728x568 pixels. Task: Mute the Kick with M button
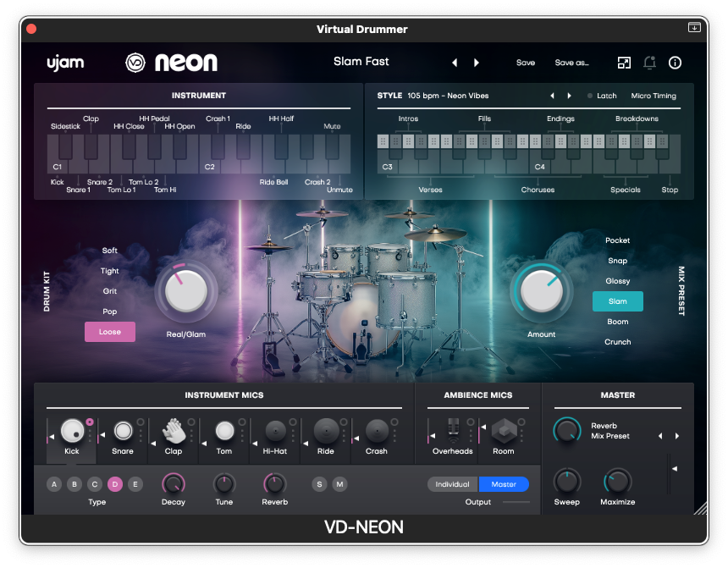coord(339,484)
